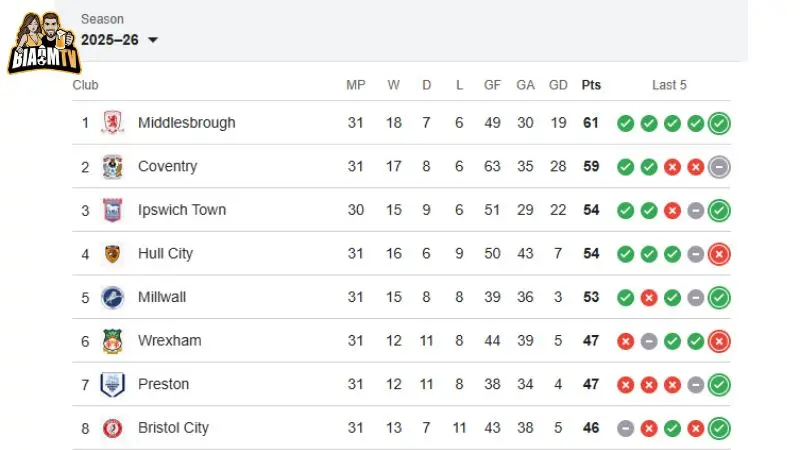Click the GD column header
800x450 pixels.
[558, 85]
